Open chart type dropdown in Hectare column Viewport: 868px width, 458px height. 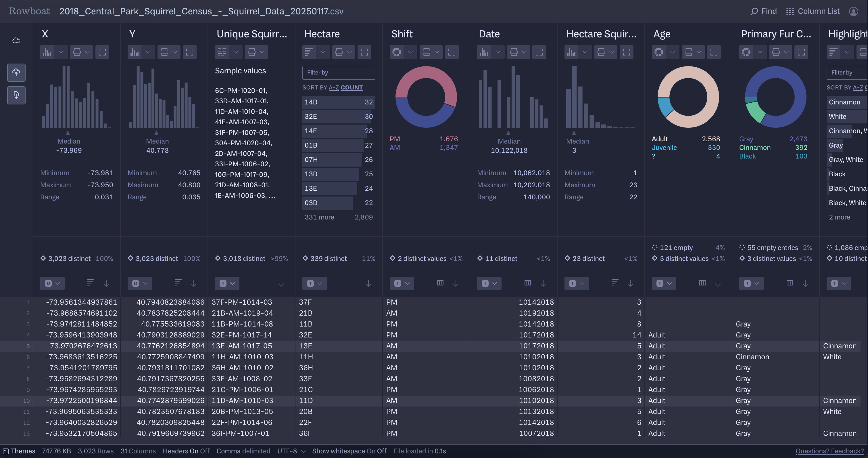323,52
